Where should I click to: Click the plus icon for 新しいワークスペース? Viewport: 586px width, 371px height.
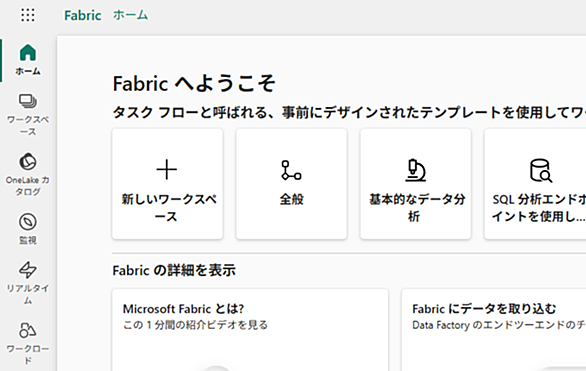[167, 170]
